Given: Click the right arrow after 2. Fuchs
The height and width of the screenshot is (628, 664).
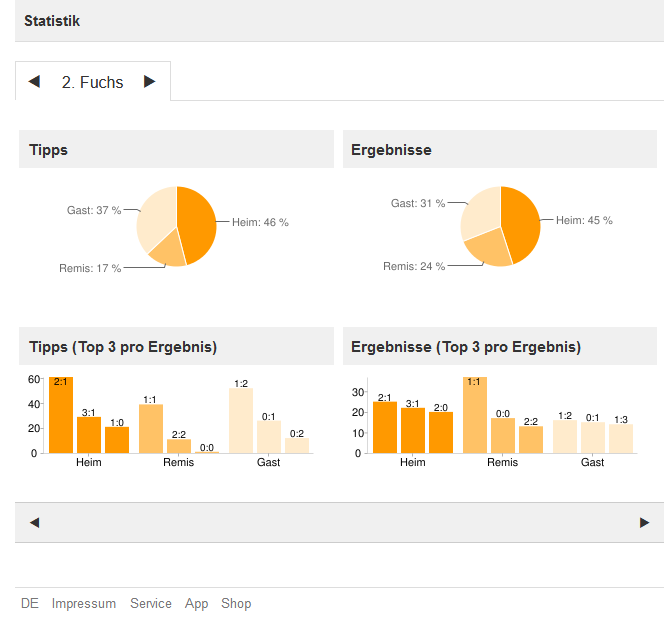Looking at the screenshot, I should click(x=150, y=82).
